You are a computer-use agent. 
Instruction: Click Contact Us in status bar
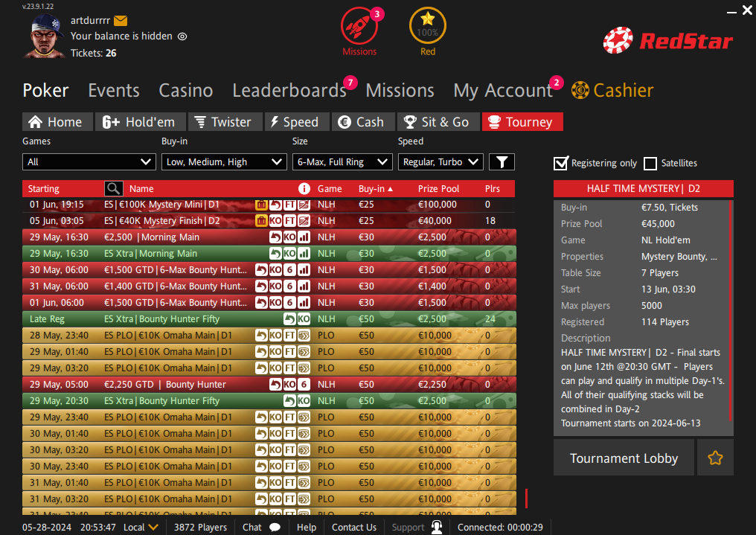click(354, 528)
